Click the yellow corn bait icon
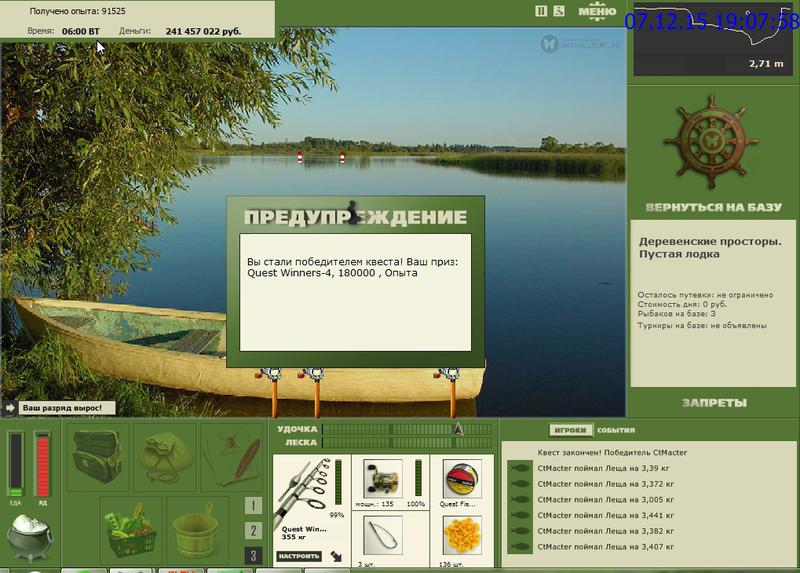The image size is (800, 573). (x=462, y=535)
